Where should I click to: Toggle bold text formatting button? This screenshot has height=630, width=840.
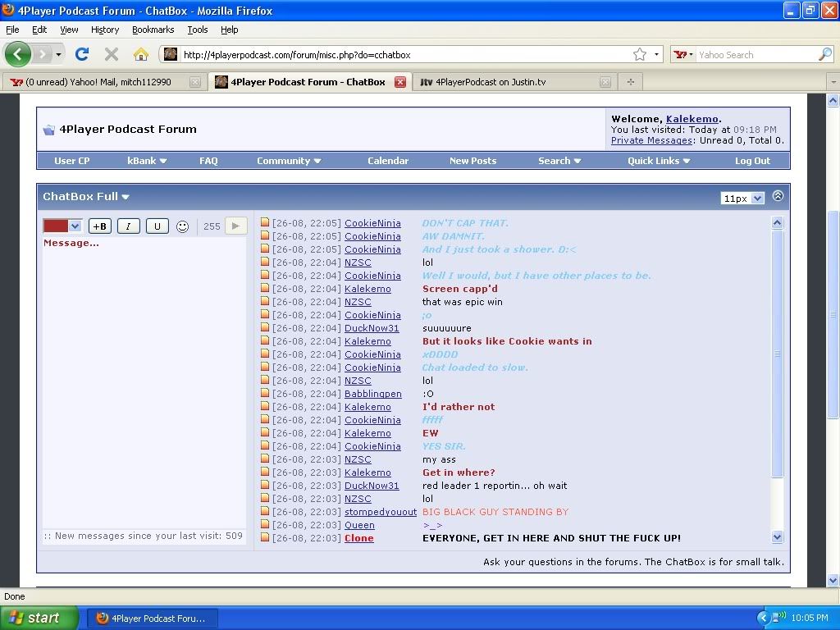point(99,226)
